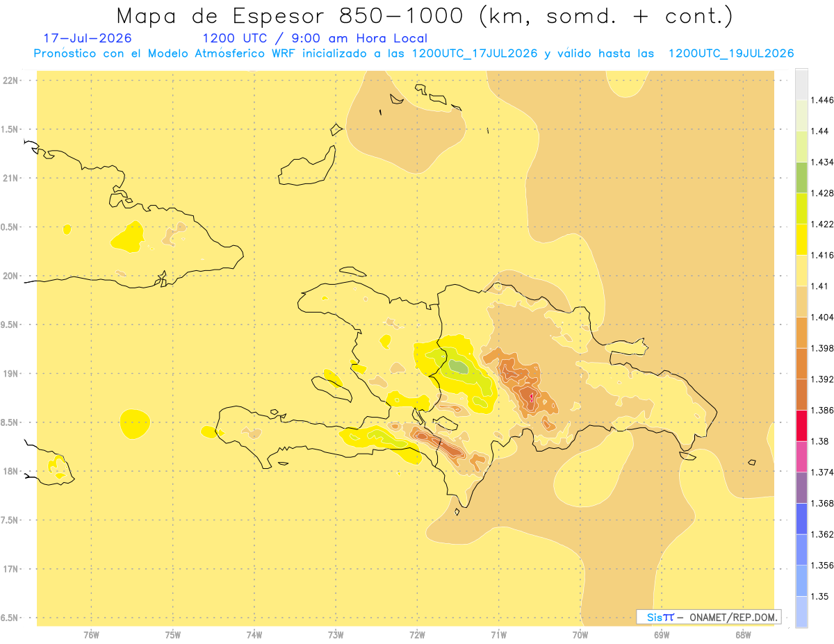Click the legend value "1.356"
Viewport: 834px width, 644px height.
822,565
